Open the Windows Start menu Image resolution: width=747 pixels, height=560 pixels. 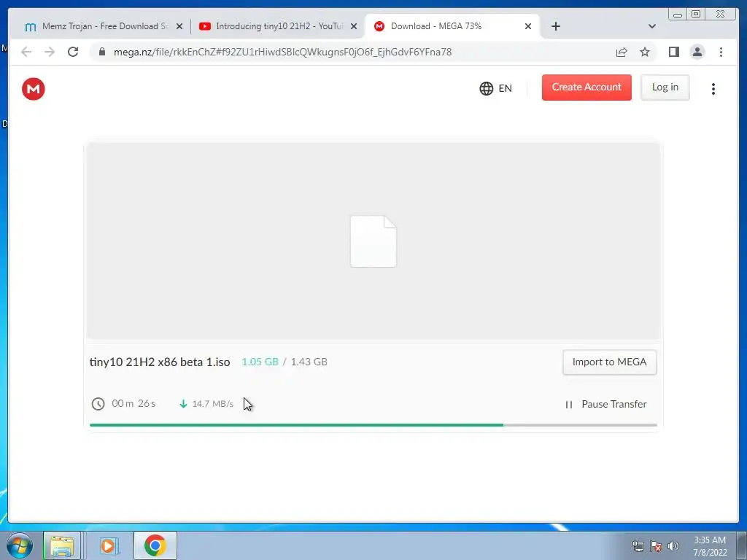[20, 545]
